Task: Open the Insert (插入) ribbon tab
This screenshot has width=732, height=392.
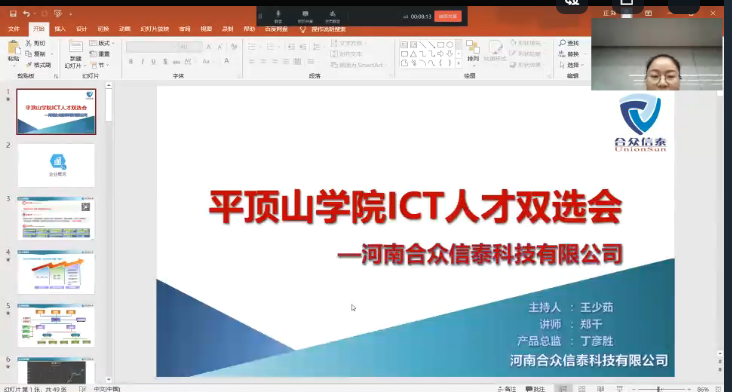Action: (60, 29)
